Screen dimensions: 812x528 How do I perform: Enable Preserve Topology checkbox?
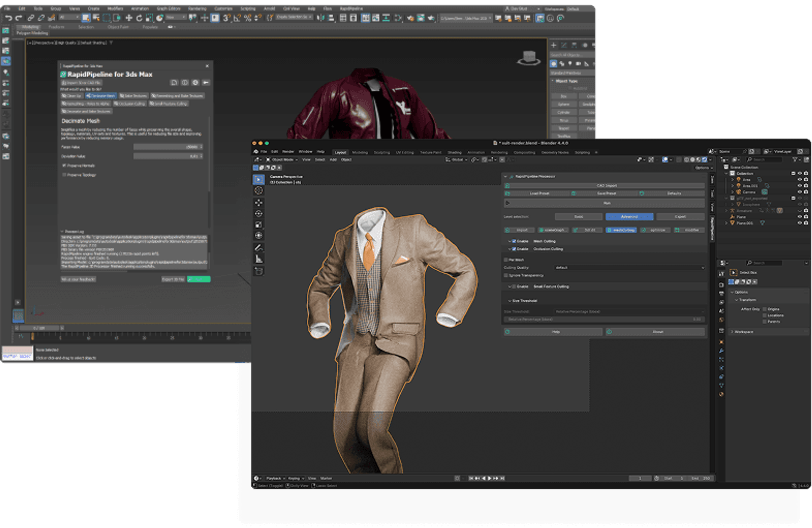coord(64,175)
